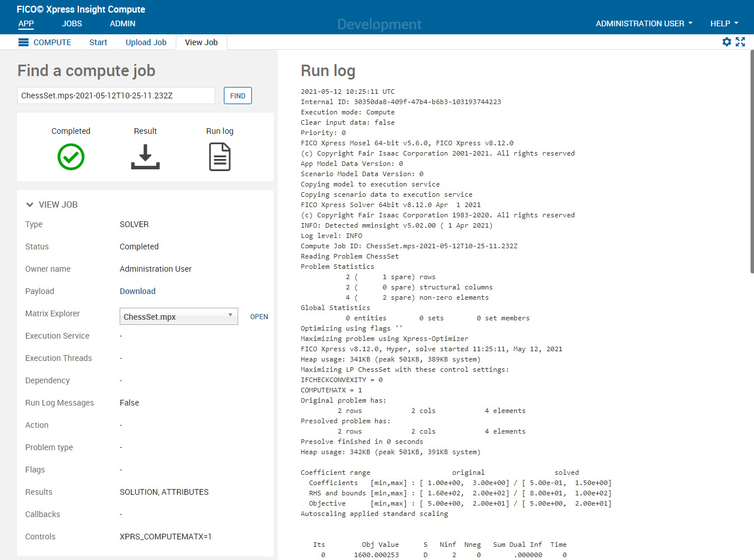
Task: Click the Run log vertical scrollbar
Action: (751, 162)
